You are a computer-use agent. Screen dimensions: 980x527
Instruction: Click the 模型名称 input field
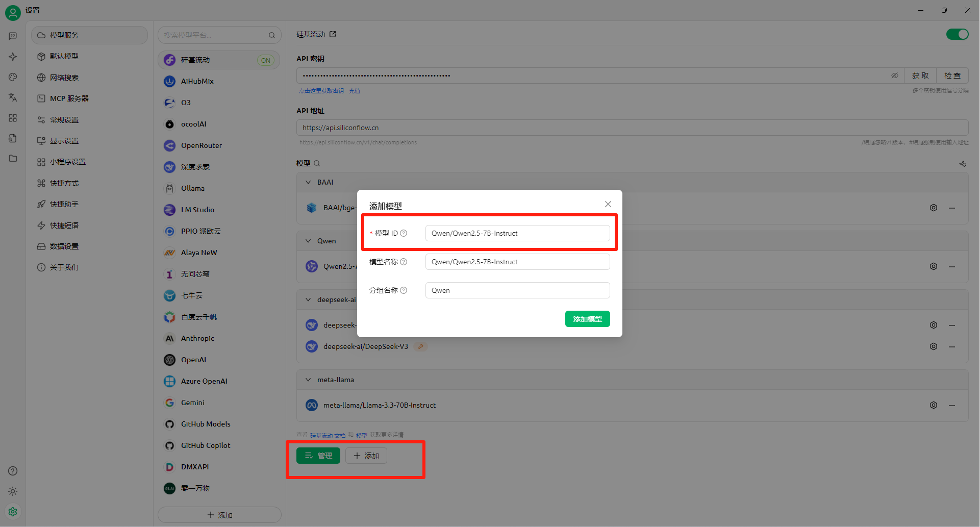517,262
